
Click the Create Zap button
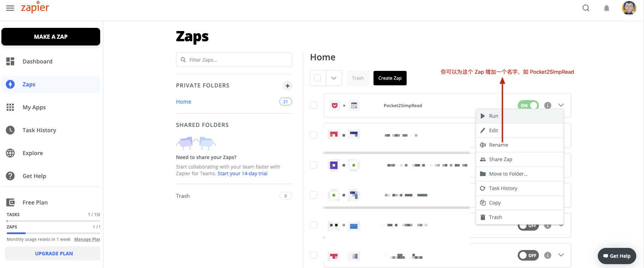(x=390, y=78)
